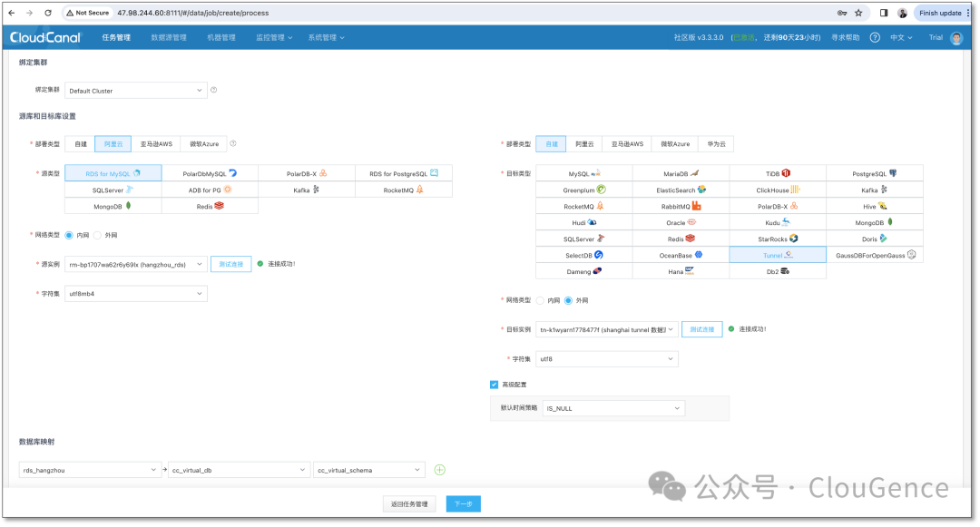Open the utf8mb4 charset dropdown
This screenshot has width=980, height=527.
point(135,294)
